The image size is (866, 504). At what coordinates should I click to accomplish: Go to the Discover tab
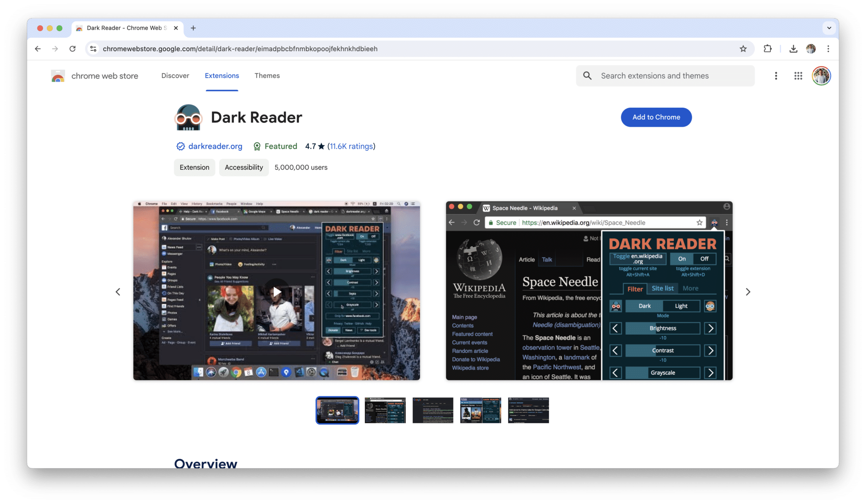pyautogui.click(x=175, y=76)
